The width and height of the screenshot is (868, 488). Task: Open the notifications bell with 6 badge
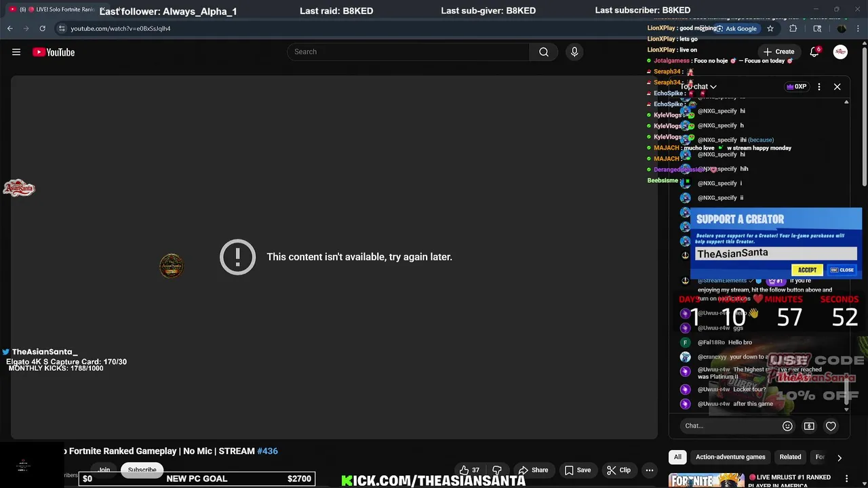click(x=814, y=52)
